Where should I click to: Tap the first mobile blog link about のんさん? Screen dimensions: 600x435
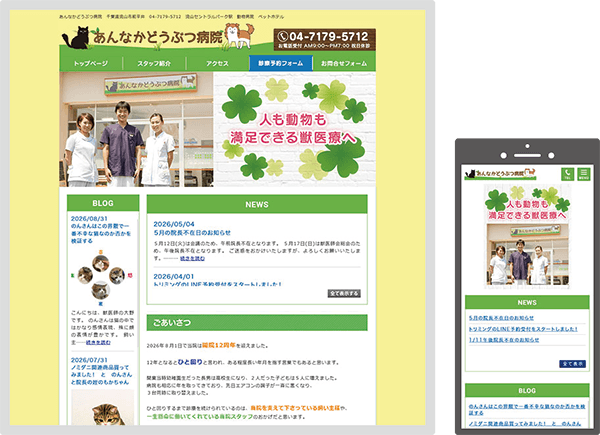527,409
